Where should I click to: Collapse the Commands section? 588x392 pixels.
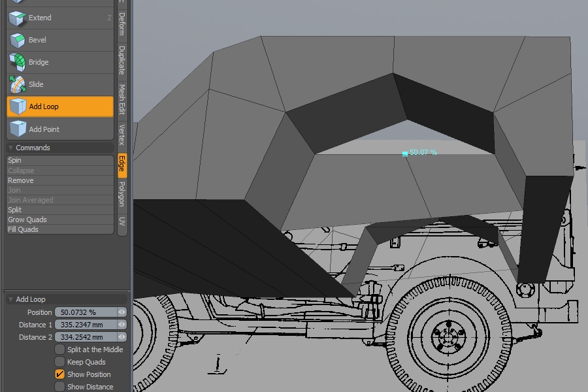point(10,148)
